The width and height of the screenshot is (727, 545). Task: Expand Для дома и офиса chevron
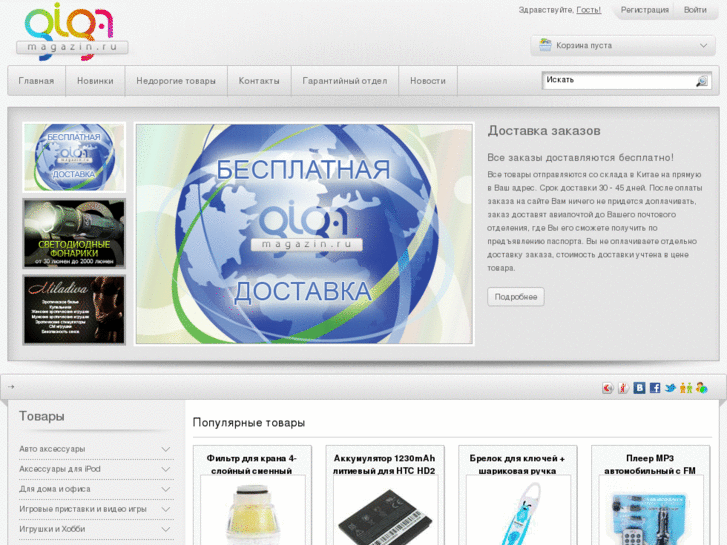(x=166, y=489)
